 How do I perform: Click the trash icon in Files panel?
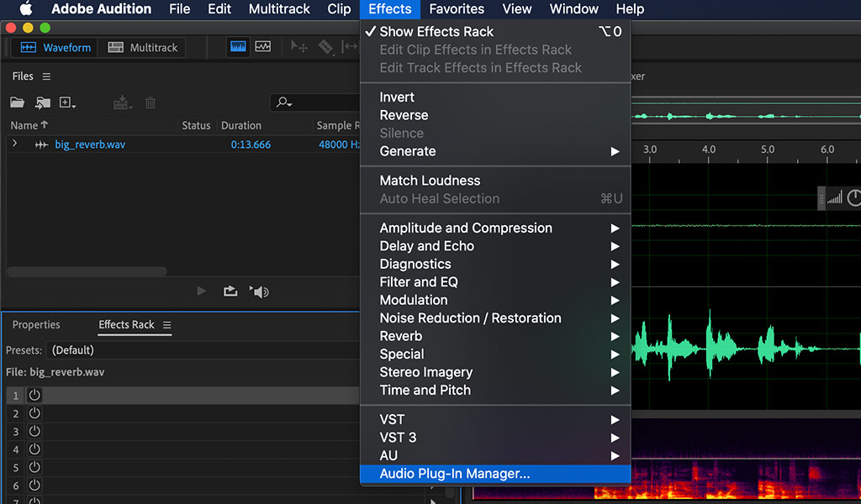click(x=151, y=102)
